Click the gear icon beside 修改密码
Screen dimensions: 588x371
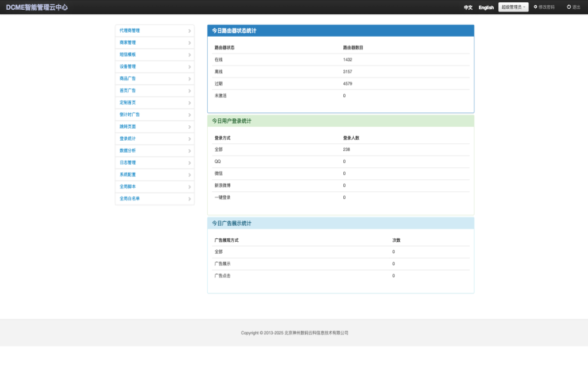[x=535, y=7]
